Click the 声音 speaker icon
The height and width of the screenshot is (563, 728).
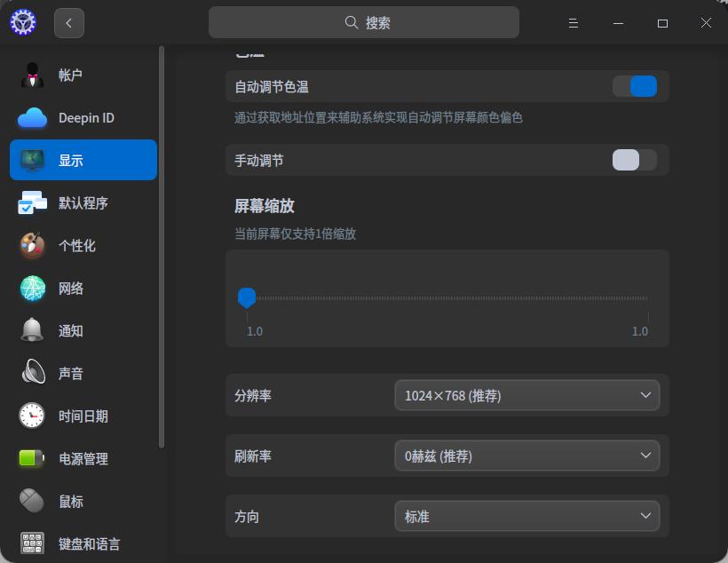[33, 372]
